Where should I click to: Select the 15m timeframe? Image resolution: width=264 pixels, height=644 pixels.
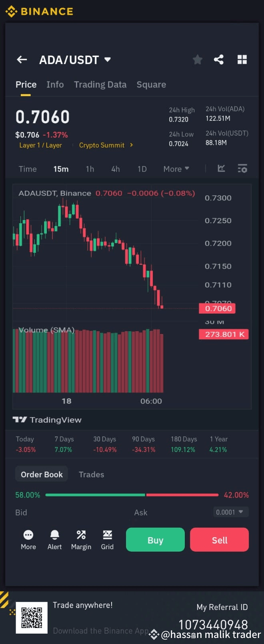(x=61, y=168)
